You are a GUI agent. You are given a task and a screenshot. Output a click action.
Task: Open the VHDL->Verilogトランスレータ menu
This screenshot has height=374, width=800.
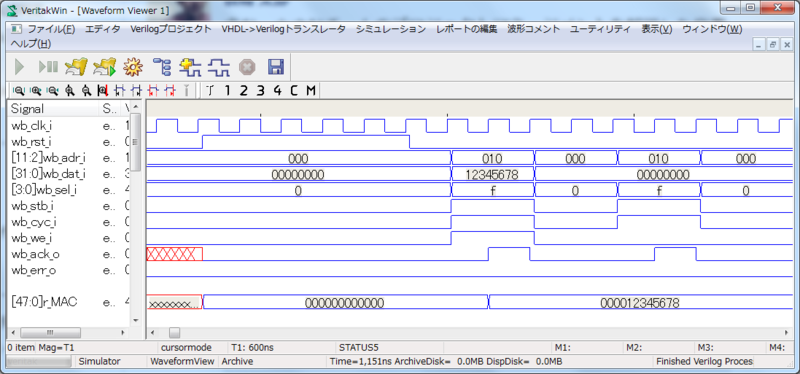[x=283, y=29]
